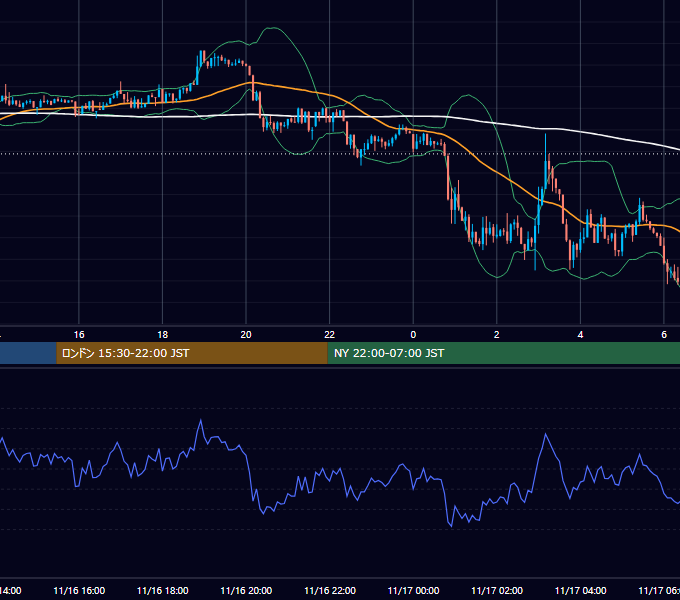Image resolution: width=680 pixels, height=600 pixels.
Task: Click the 2 hour label on price chart axis
Action: pyautogui.click(x=497, y=335)
